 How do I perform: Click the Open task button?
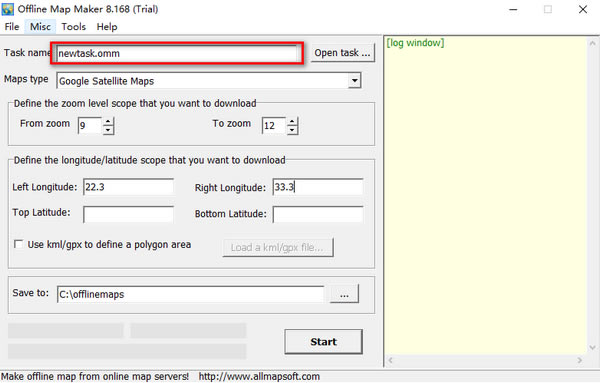click(342, 53)
